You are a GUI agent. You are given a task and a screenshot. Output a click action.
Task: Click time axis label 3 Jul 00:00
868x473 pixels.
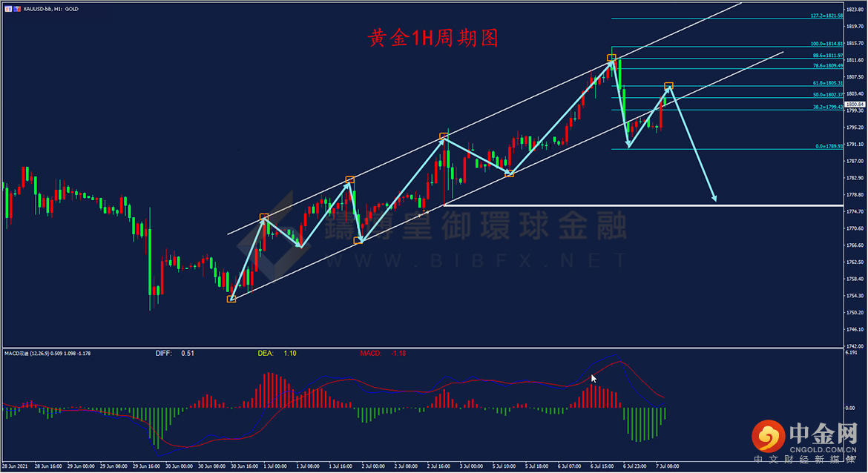471,466
